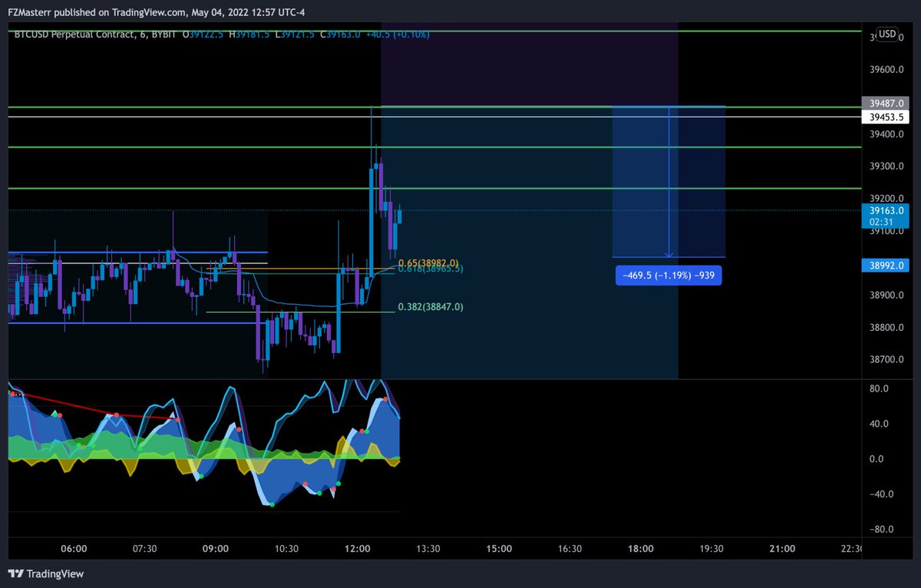Image resolution: width=921 pixels, height=588 pixels.
Task: Click the 10:30 time axis label
Action: click(x=286, y=549)
